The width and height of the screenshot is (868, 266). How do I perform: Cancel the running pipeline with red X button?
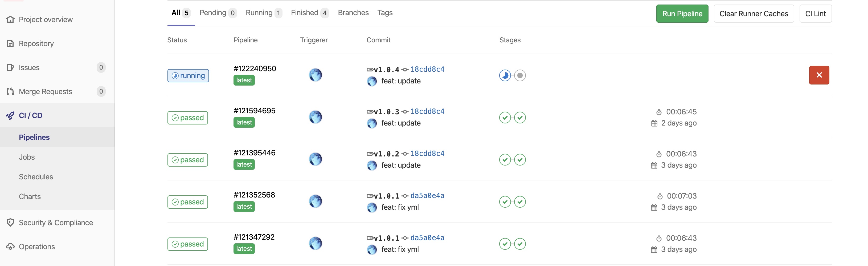(819, 75)
